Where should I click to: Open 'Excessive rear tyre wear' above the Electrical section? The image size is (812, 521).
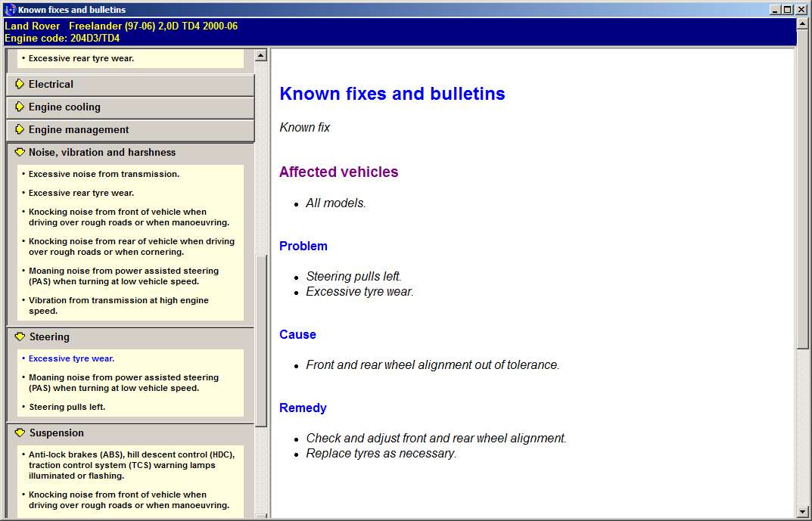click(x=81, y=58)
